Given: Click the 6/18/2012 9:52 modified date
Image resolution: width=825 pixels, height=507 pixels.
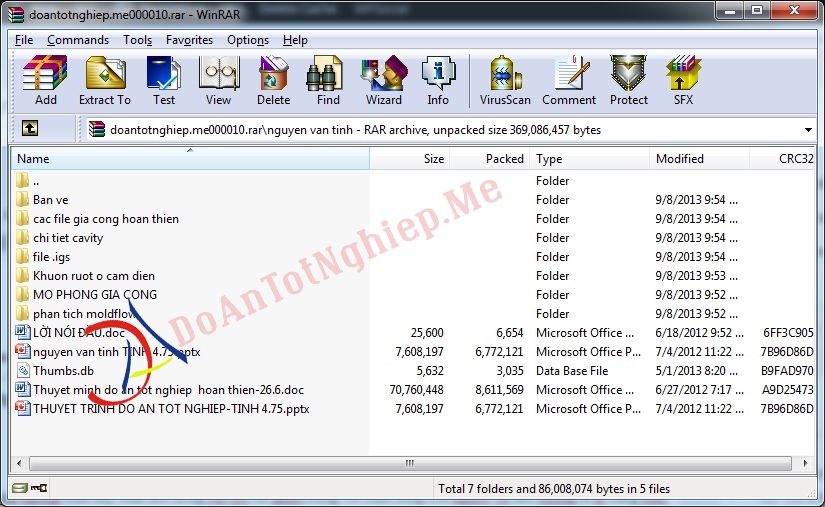Looking at the screenshot, I should 699,332.
